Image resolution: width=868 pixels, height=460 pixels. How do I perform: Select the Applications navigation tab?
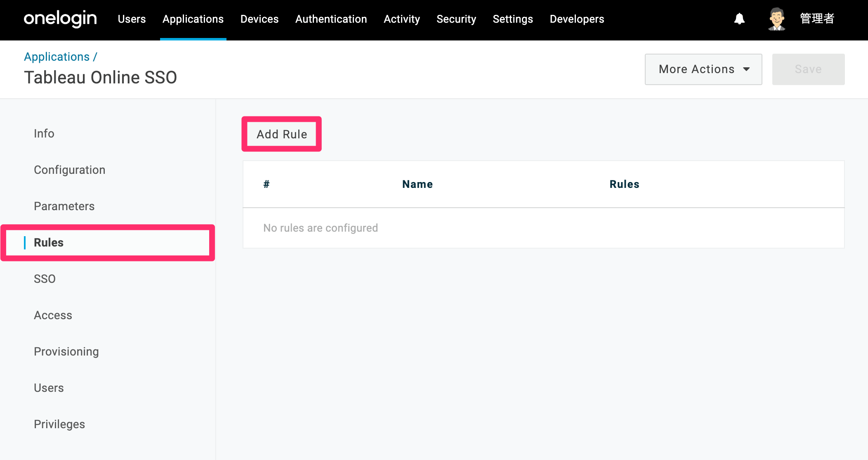(193, 19)
